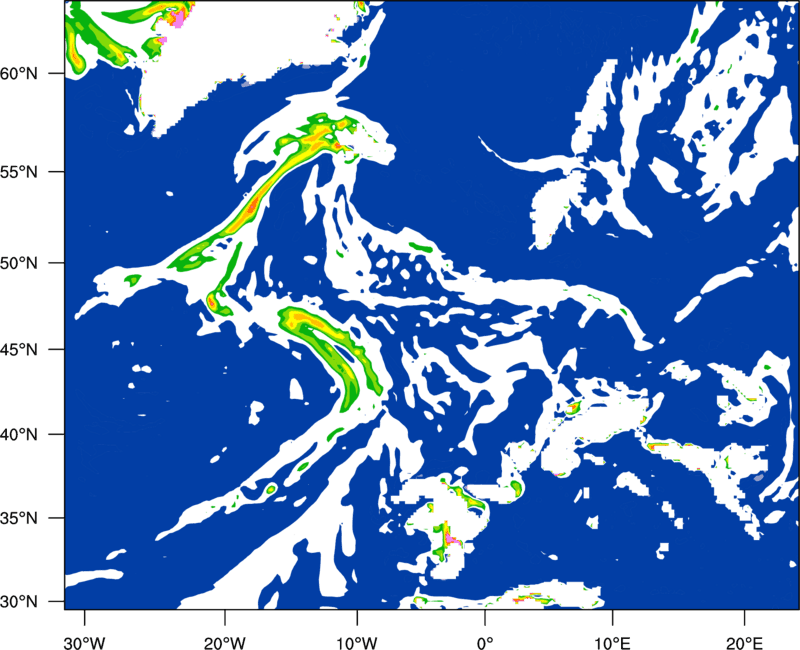Click the 35°N latitude label
The width and height of the screenshot is (800, 650).
(x=19, y=518)
